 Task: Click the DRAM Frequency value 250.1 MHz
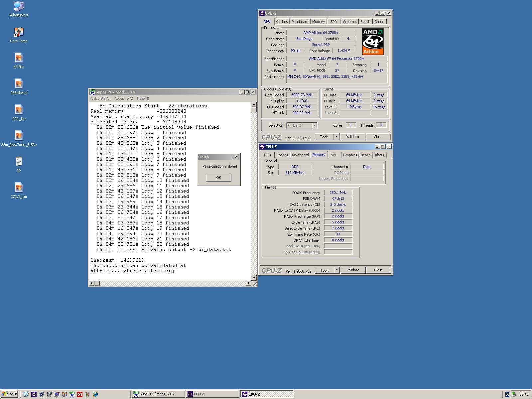338,193
